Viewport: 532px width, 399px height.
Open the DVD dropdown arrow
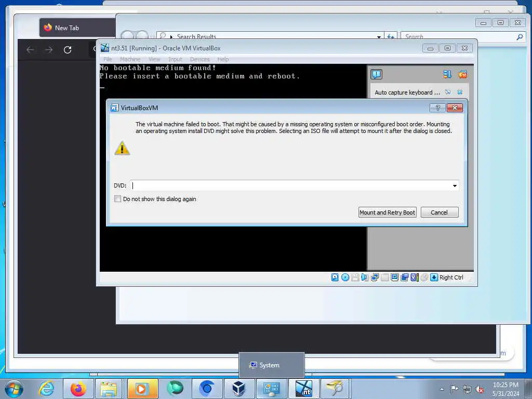pos(455,185)
